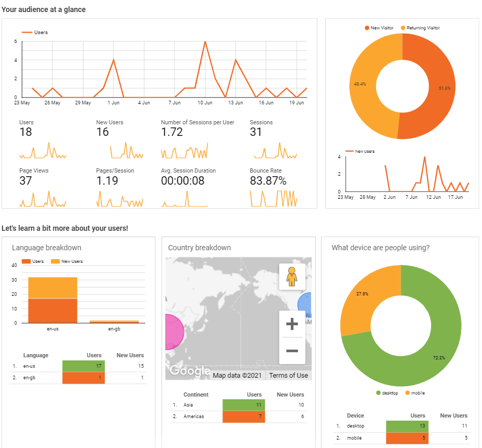
Task: Click the mobile legend dot in device chart
Action: point(407,393)
